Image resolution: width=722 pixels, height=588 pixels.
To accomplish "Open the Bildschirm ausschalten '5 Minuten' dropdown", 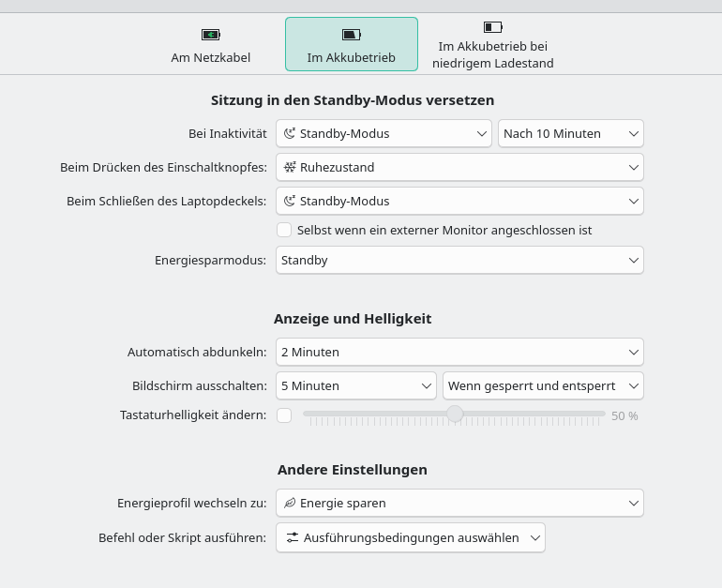I will (x=356, y=385).
